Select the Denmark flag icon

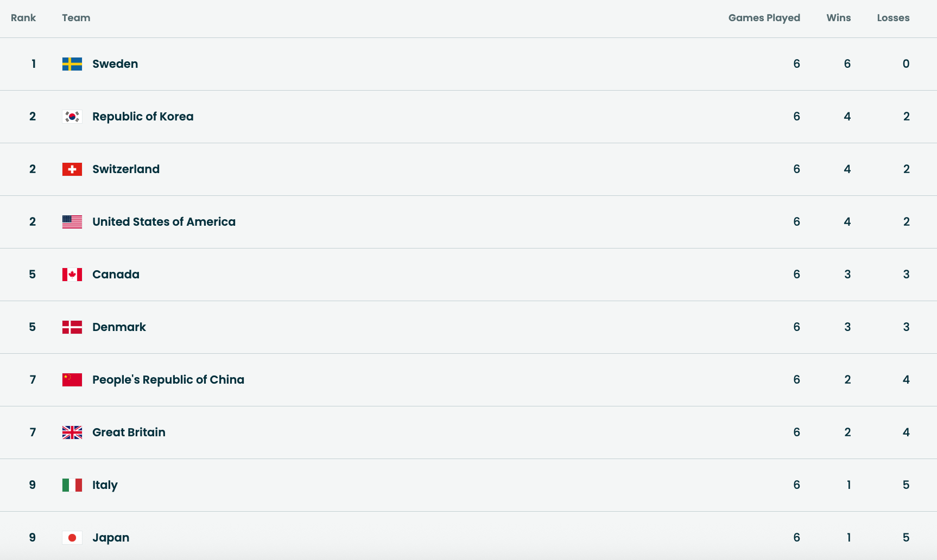(72, 327)
